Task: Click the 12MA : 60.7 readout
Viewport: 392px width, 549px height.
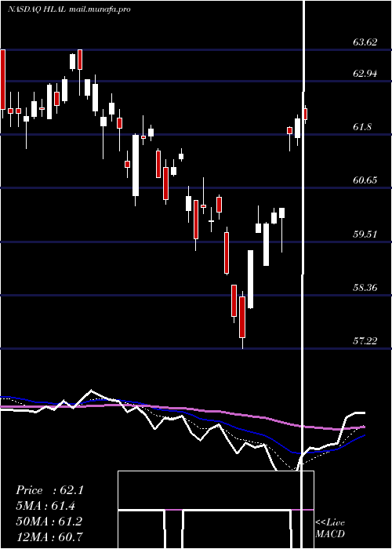Action: coord(49,536)
